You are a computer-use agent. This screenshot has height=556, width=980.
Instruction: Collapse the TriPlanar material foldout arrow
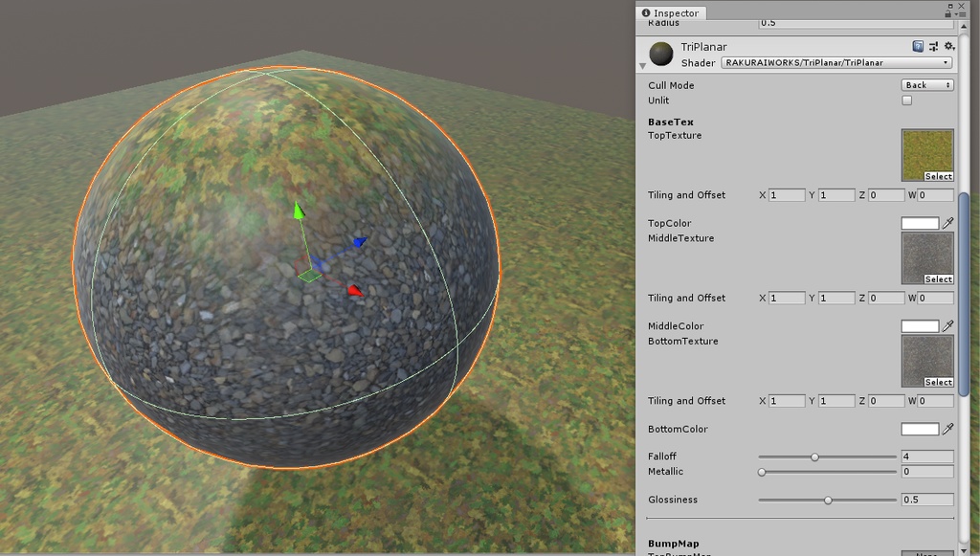[x=642, y=66]
